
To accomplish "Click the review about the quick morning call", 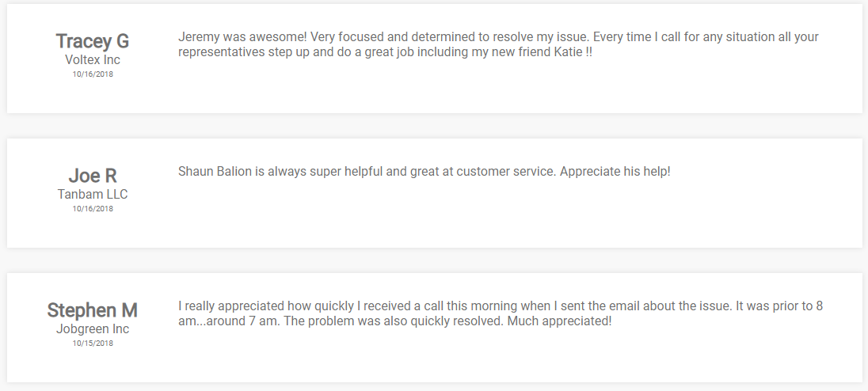I will click(x=501, y=313).
